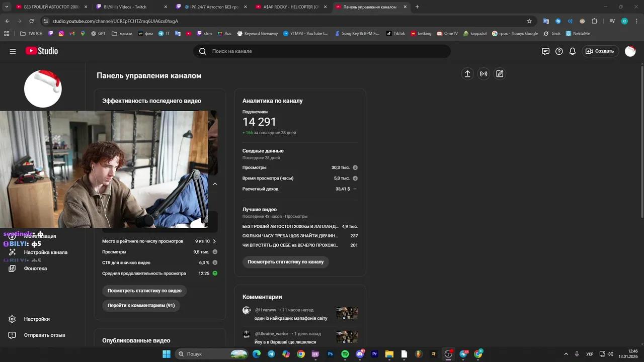Open the browser tab search dropdown
The image size is (644, 362).
pos(7,7)
